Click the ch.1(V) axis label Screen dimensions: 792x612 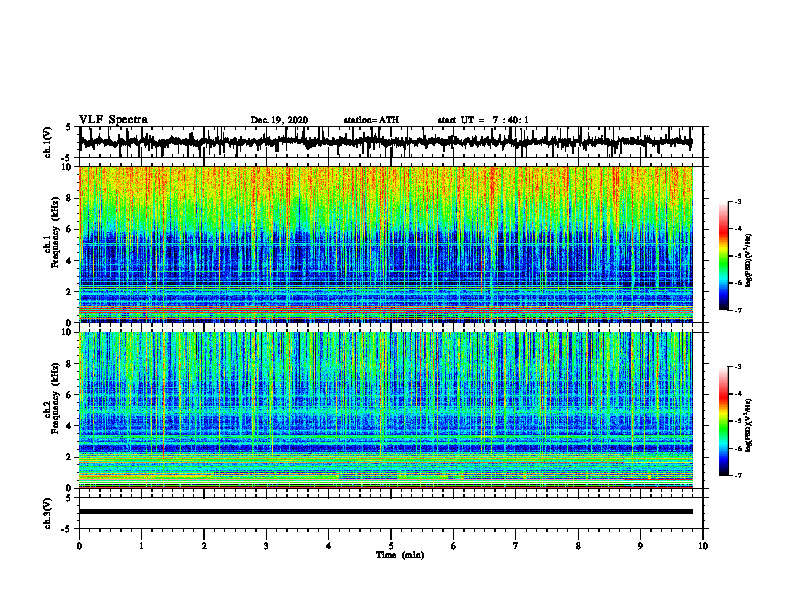(48, 142)
